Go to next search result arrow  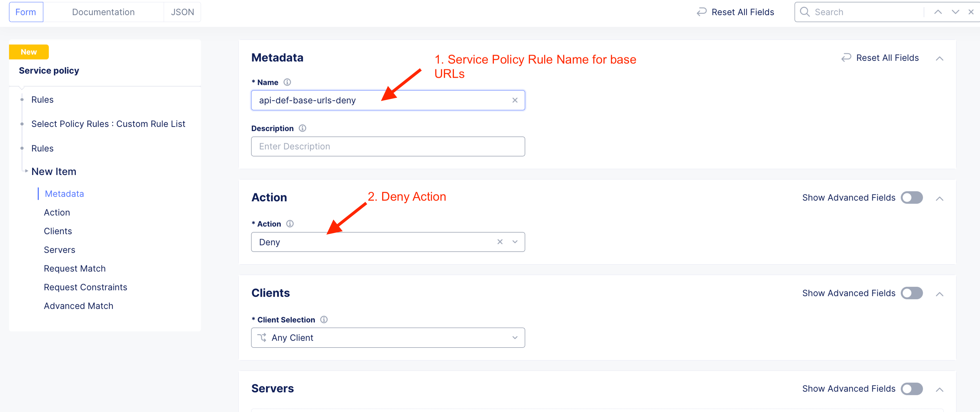click(x=955, y=12)
